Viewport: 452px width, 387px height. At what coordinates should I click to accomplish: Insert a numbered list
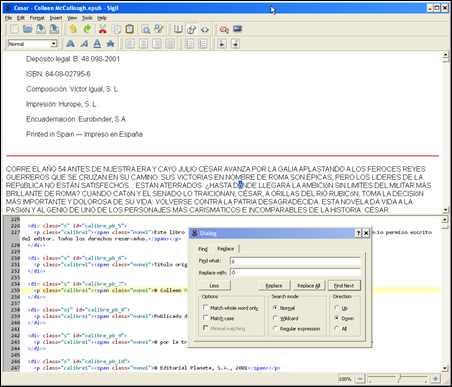click(203, 44)
